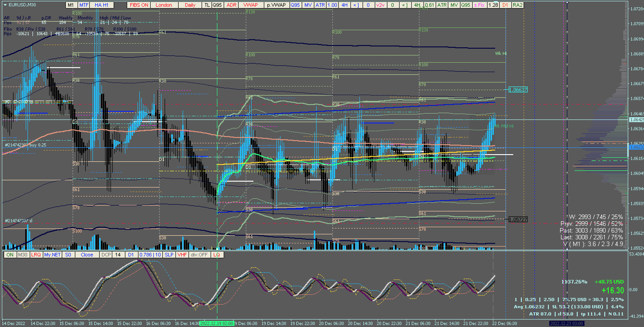Select the HA H1 button
644x327 pixels.
tap(101, 5)
